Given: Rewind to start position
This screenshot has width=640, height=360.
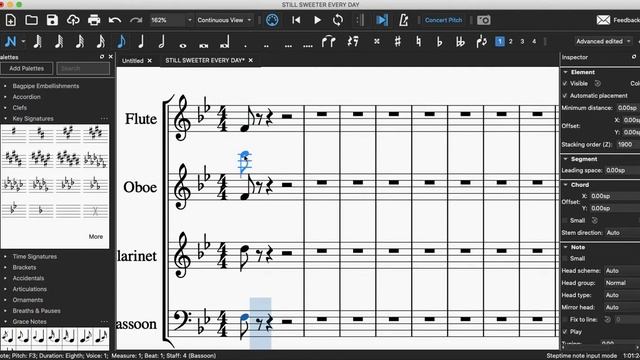Looking at the screenshot, I should (x=296, y=20).
